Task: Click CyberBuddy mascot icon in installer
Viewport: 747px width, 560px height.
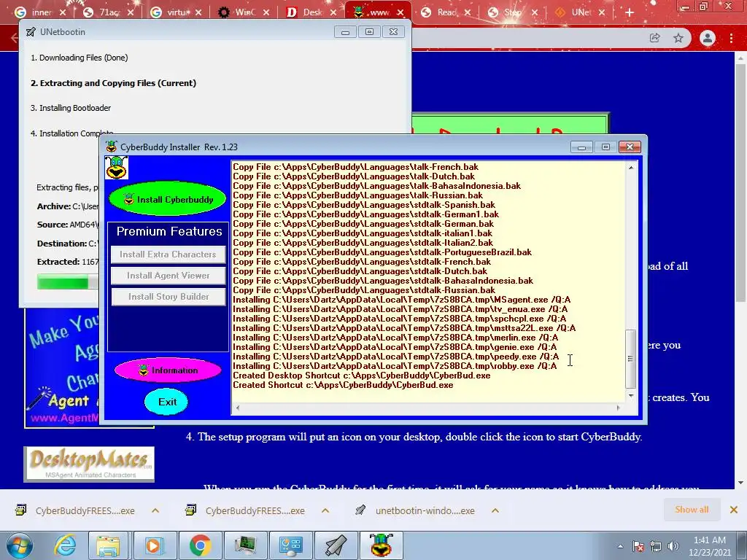Action: point(116,168)
